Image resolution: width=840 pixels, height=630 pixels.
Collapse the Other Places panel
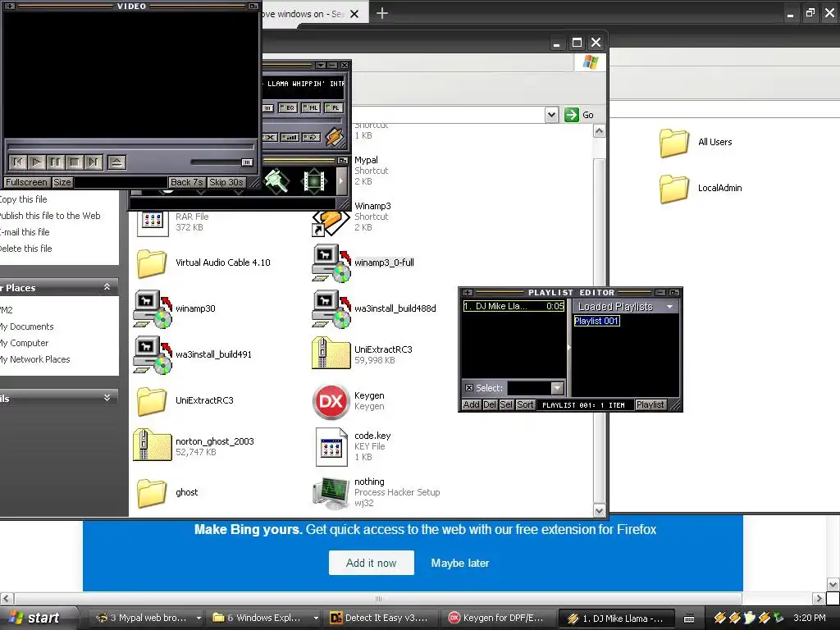pyautogui.click(x=107, y=287)
